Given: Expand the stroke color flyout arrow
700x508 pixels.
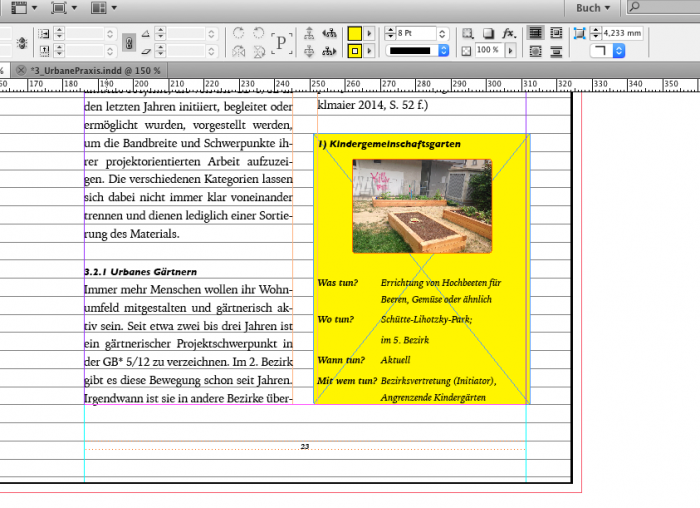Looking at the screenshot, I should click(x=369, y=51).
